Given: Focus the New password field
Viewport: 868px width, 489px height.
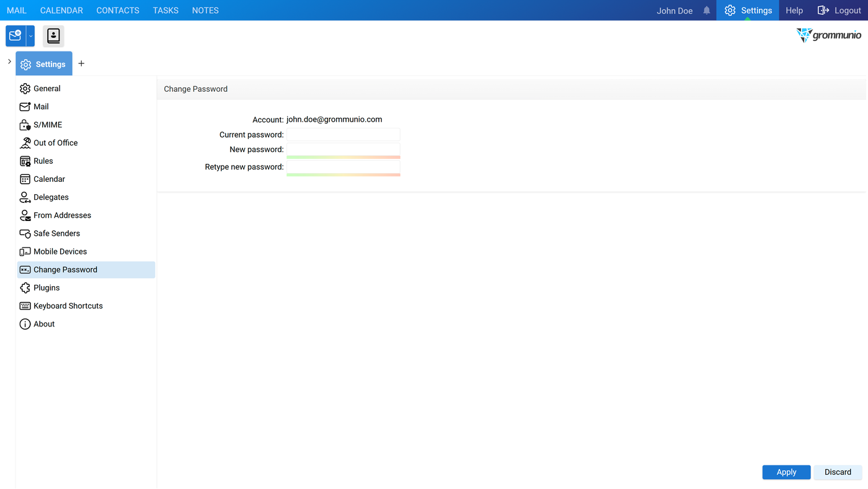Looking at the screenshot, I should click(x=343, y=150).
